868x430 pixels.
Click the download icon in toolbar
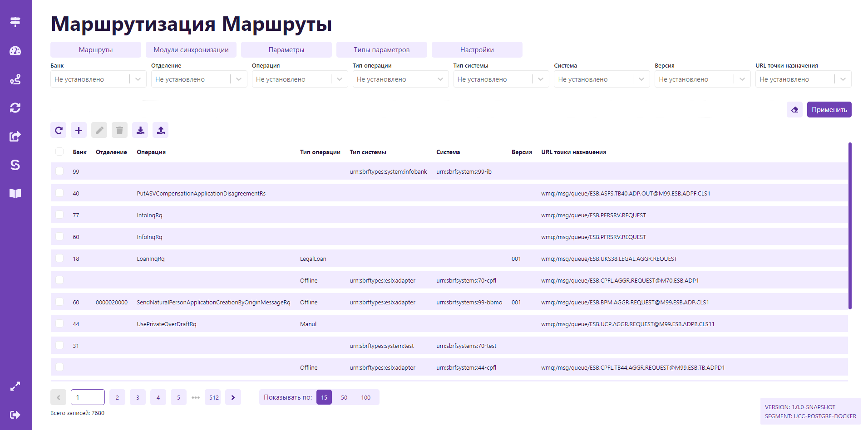tap(140, 130)
